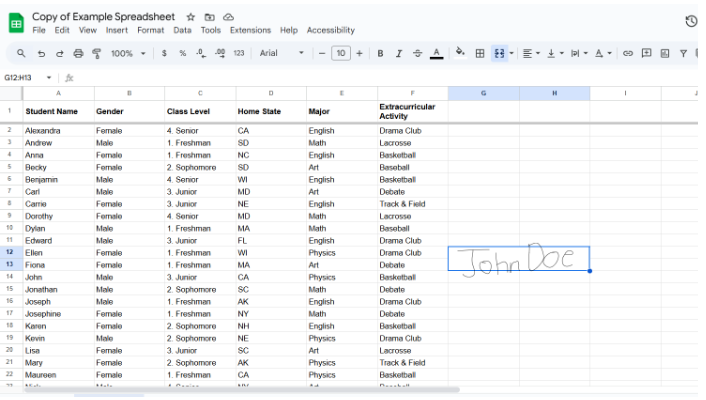The height and width of the screenshot is (400, 706).
Task: Open the fill color picker
Action: [x=460, y=53]
